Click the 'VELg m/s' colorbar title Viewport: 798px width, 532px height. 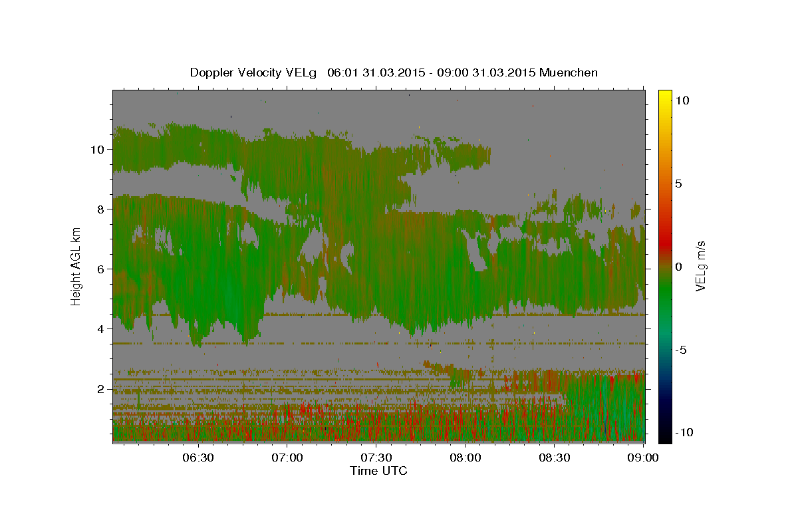tap(701, 266)
